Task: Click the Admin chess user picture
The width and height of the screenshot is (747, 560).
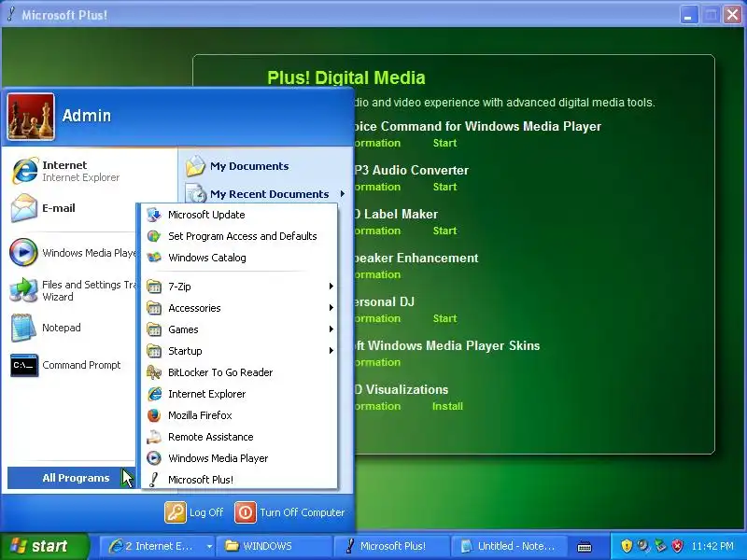Action: click(x=31, y=117)
